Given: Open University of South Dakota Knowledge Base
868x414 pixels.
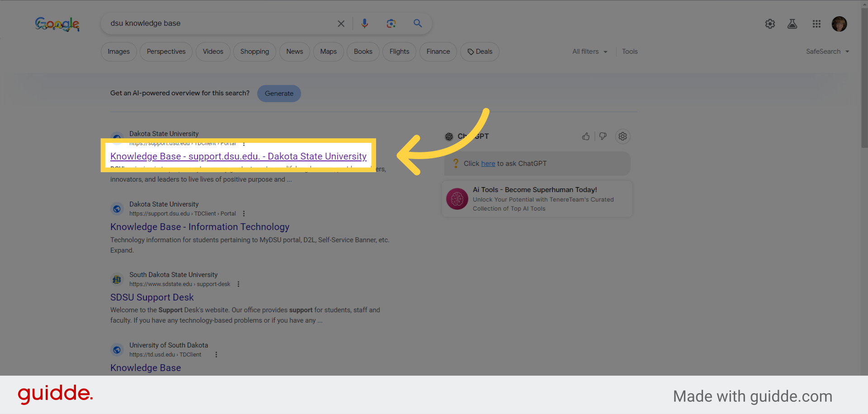Looking at the screenshot, I should [x=146, y=368].
